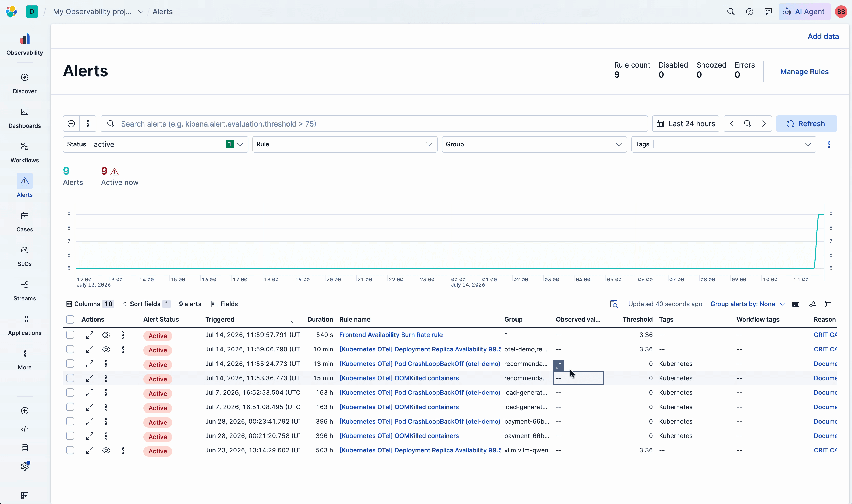Go to previous time window
The height and width of the screenshot is (504, 852).
tap(732, 124)
